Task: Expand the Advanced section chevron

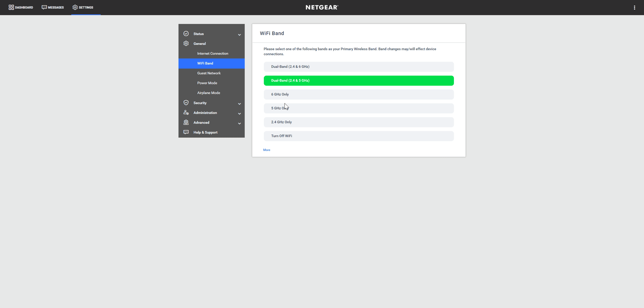Action: click(239, 123)
